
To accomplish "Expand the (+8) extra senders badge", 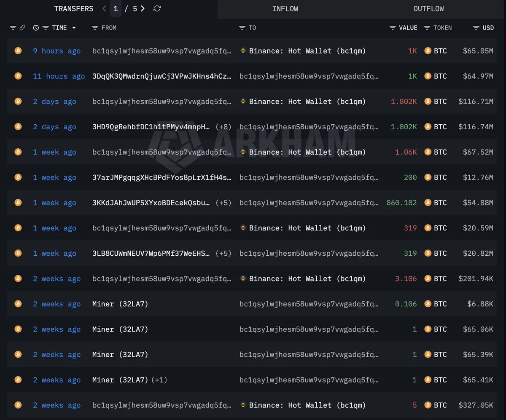I will pyautogui.click(x=223, y=127).
